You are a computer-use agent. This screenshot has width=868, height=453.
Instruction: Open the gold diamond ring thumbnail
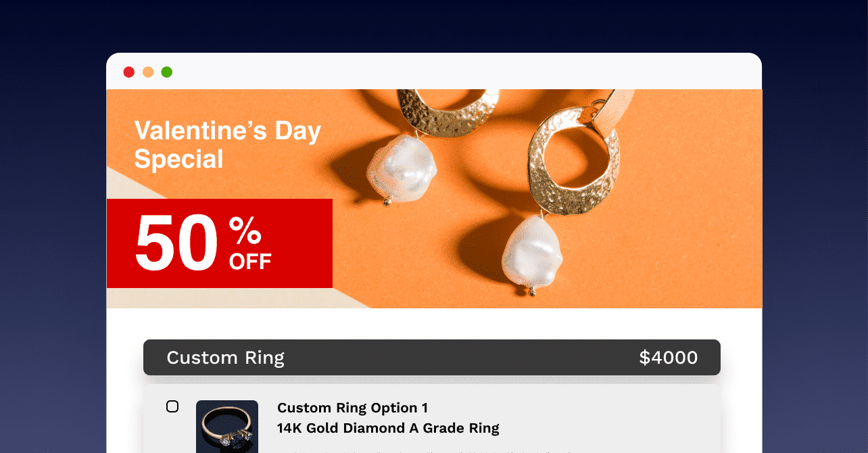(227, 427)
